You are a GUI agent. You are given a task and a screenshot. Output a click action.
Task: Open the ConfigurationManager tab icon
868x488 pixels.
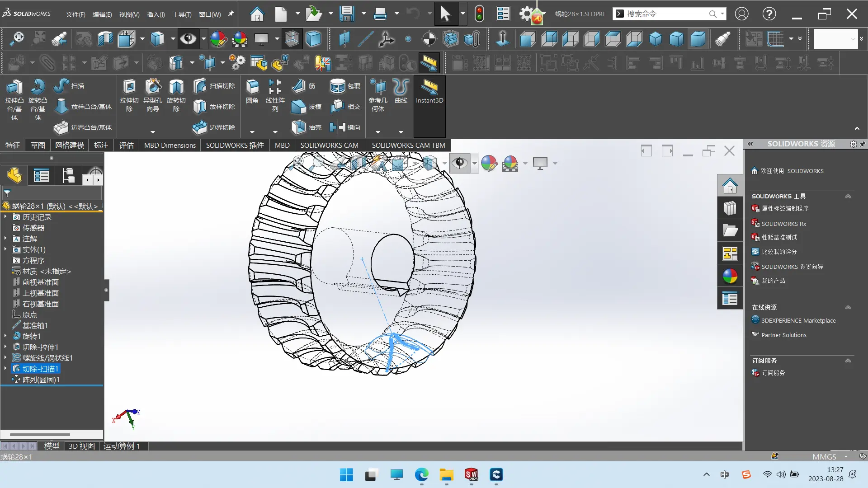68,175
